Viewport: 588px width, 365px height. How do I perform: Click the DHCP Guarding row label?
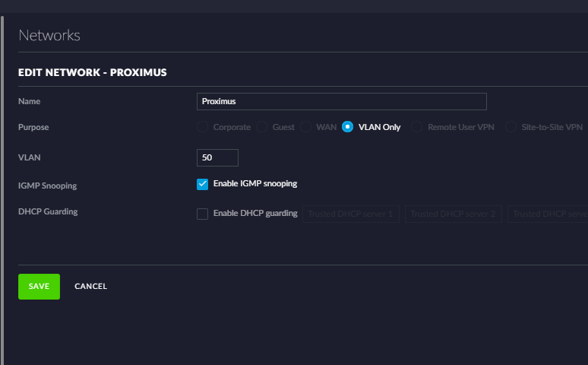48,211
